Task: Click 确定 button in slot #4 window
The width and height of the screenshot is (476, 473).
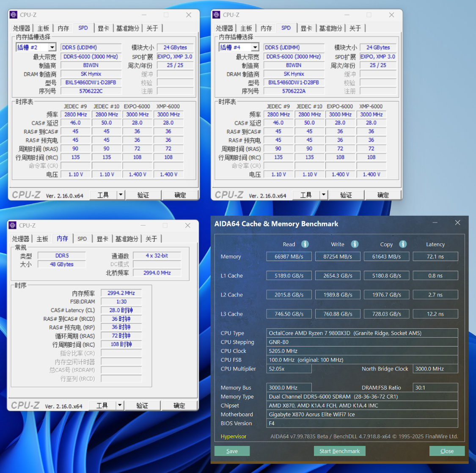Action: (x=383, y=195)
